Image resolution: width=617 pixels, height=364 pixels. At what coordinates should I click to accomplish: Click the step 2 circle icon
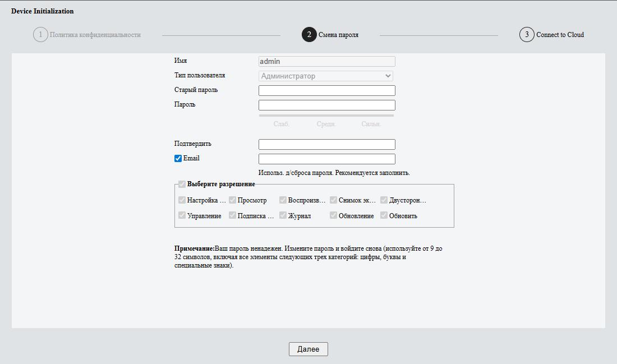click(x=309, y=35)
